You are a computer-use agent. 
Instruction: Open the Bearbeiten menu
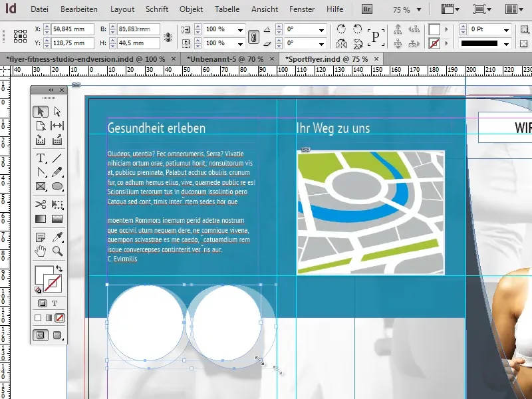79,9
